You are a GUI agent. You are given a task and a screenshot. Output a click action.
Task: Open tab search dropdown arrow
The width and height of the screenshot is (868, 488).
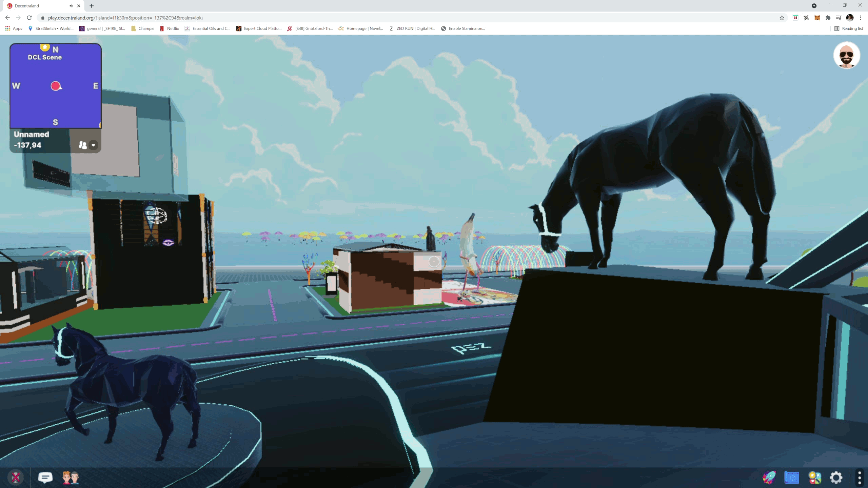[x=814, y=6]
